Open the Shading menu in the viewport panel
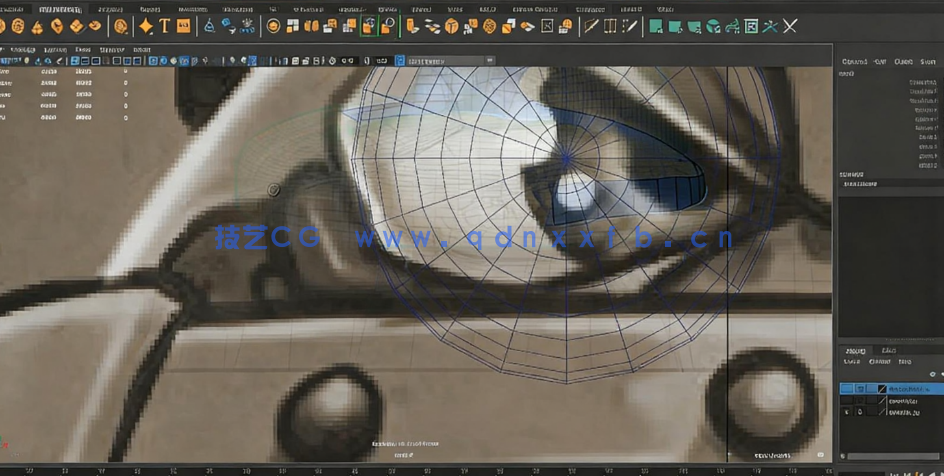Screen dimensions: 944x476 coord(55,49)
